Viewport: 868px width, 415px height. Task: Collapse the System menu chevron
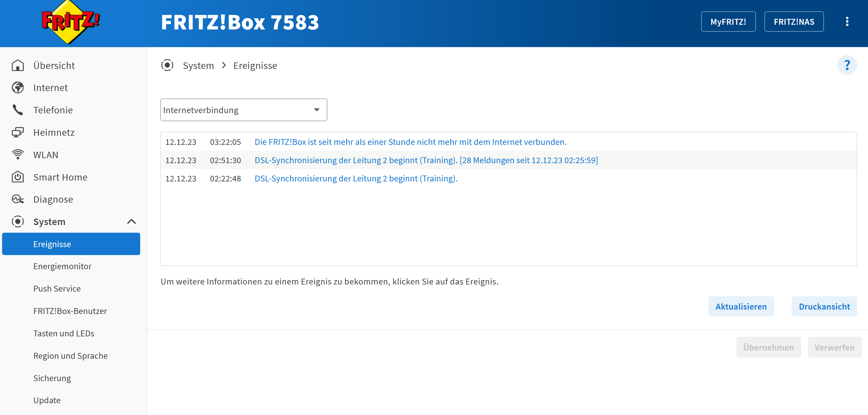coord(131,222)
